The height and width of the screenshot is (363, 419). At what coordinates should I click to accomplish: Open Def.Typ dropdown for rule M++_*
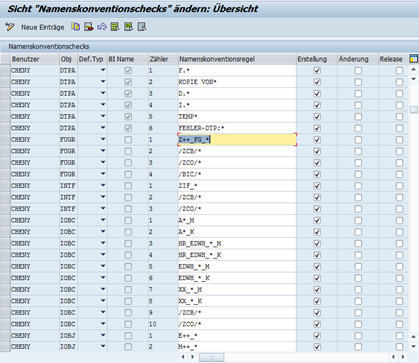103,347
